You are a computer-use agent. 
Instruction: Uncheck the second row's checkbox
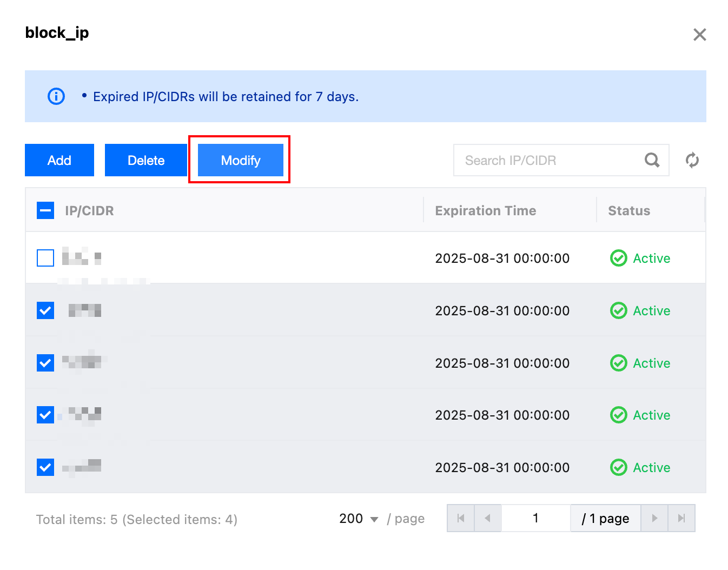(x=45, y=310)
